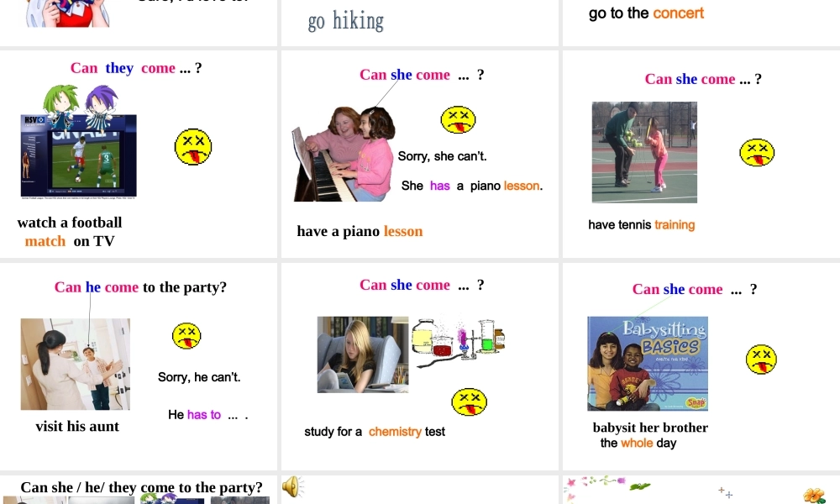Image resolution: width=840 pixels, height=504 pixels.
Task: Click the sad face emoji beside the football match picture
Action: [193, 147]
